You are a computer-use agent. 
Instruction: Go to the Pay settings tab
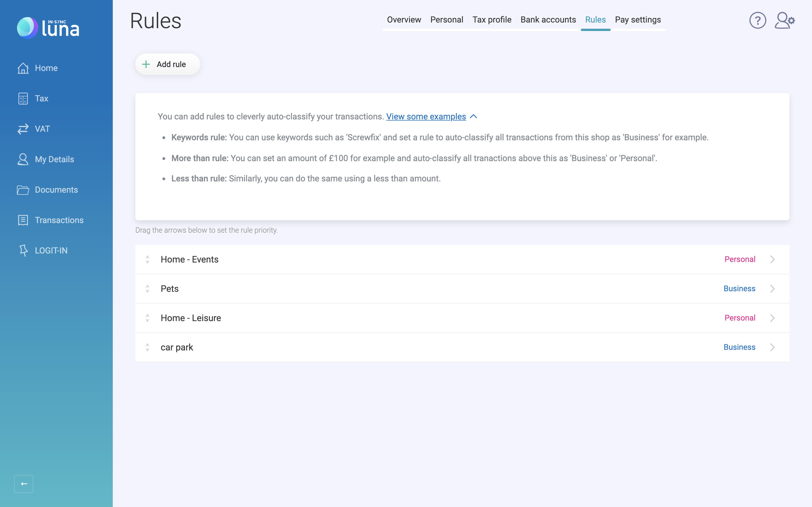[x=637, y=20]
